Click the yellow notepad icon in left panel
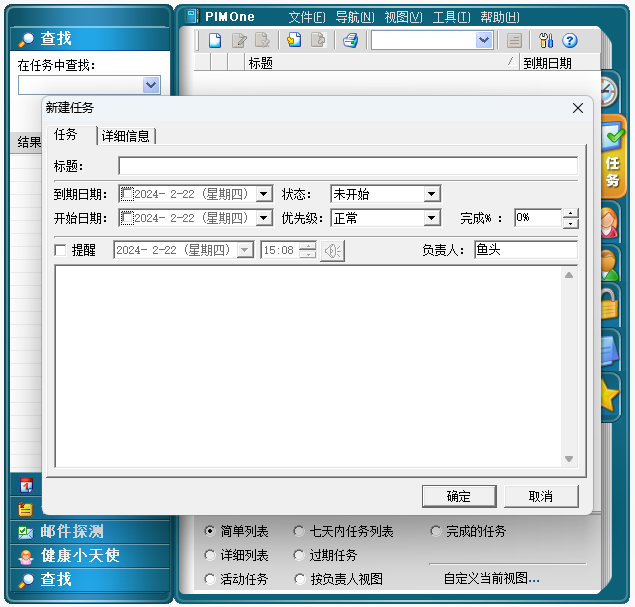 click(x=26, y=509)
